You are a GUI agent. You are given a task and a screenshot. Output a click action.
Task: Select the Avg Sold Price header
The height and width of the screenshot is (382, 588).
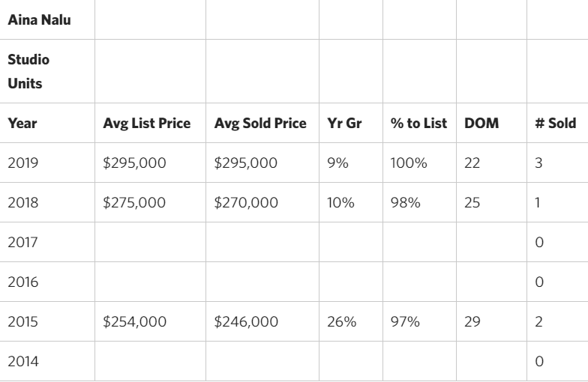262,123
